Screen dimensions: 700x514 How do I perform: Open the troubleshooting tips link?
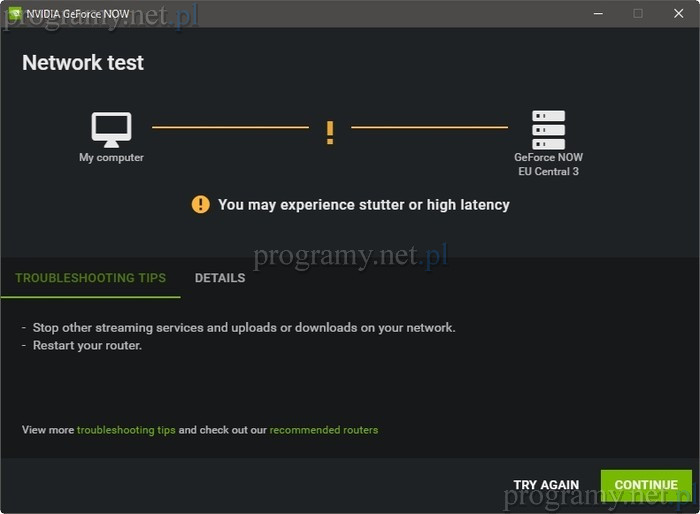pos(126,430)
